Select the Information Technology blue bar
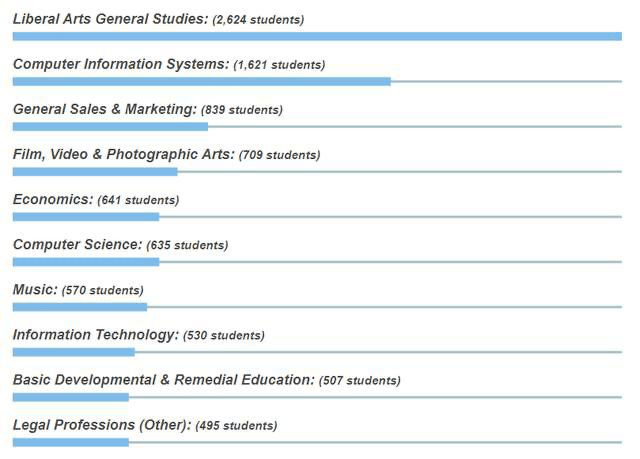Image resolution: width=640 pixels, height=459 pixels. 73,352
